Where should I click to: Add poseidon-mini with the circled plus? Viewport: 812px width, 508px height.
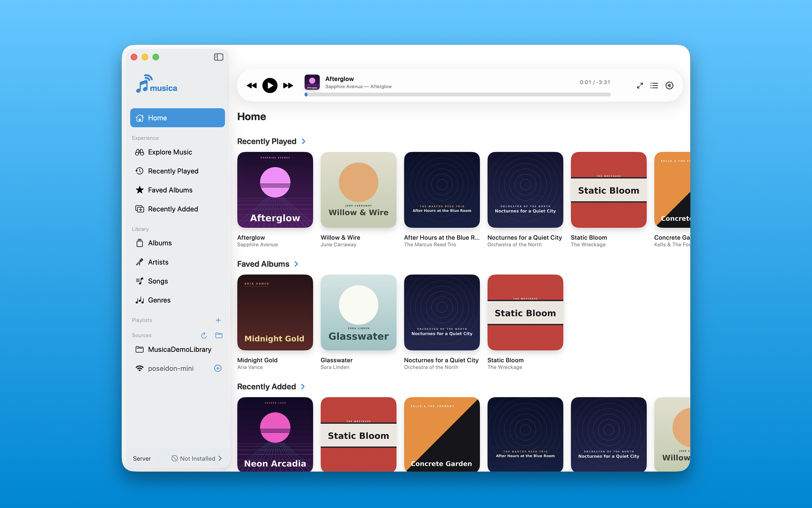(x=218, y=369)
